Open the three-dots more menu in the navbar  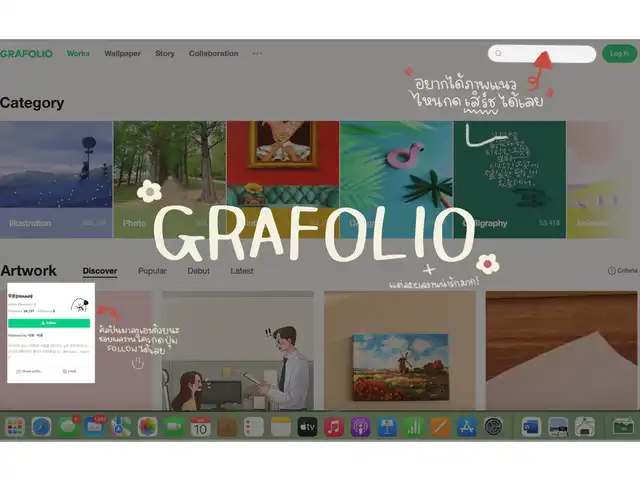click(x=257, y=54)
